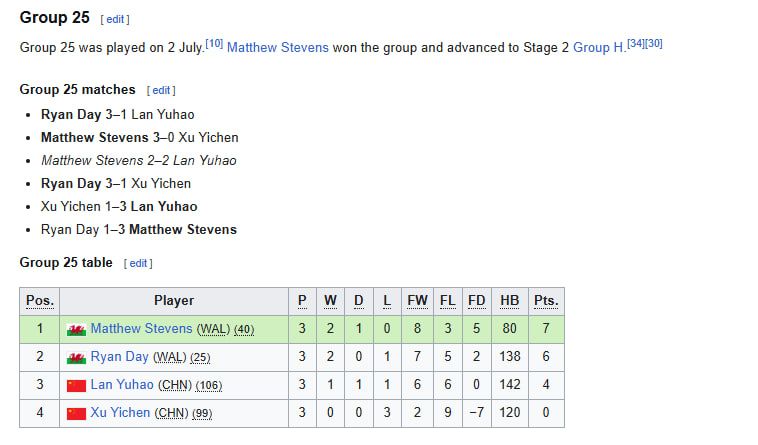The height and width of the screenshot is (445, 758).
Task: Edit the Group 25 section
Action: click(115, 19)
